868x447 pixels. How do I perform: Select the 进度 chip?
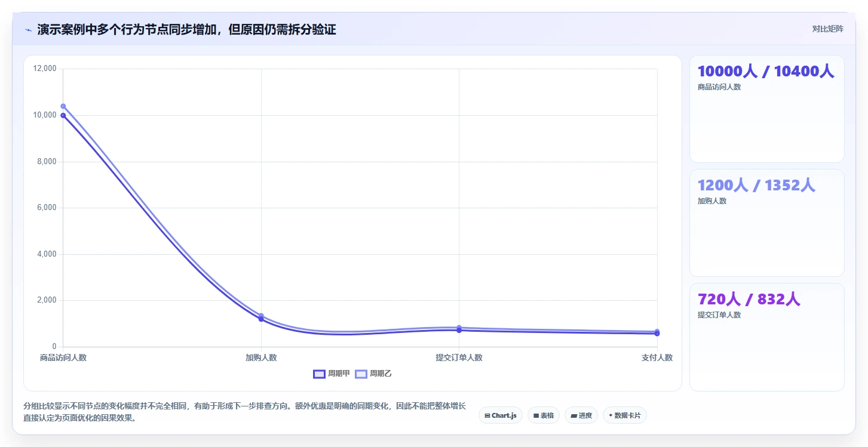tap(581, 415)
